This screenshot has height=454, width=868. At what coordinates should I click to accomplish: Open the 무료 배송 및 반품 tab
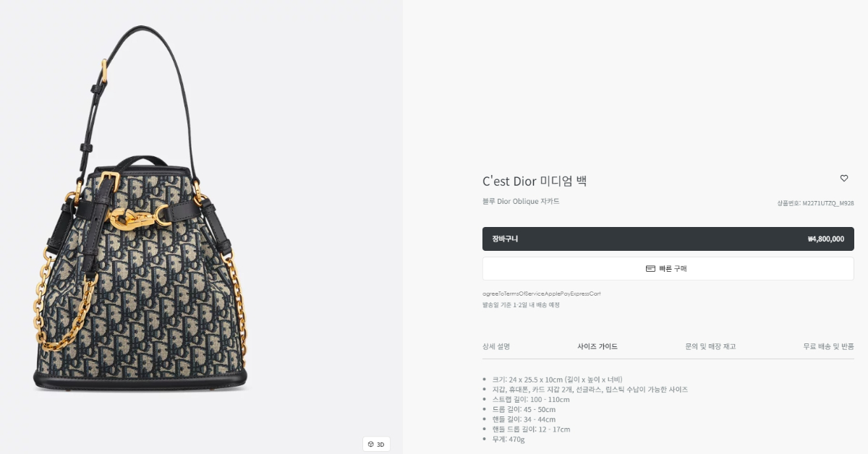828,347
